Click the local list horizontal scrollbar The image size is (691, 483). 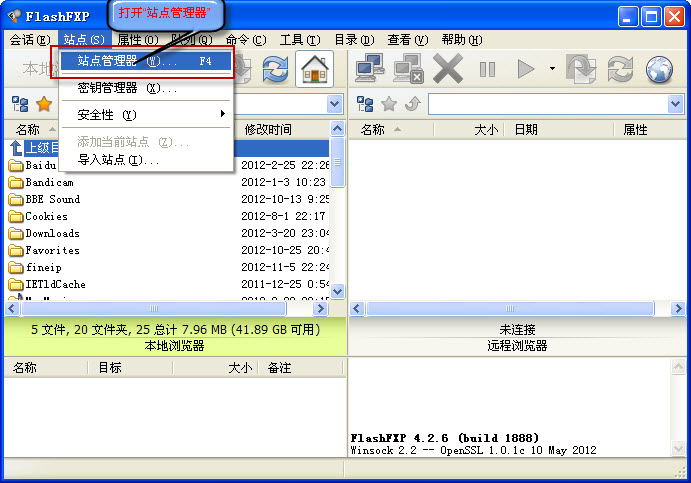(168, 309)
